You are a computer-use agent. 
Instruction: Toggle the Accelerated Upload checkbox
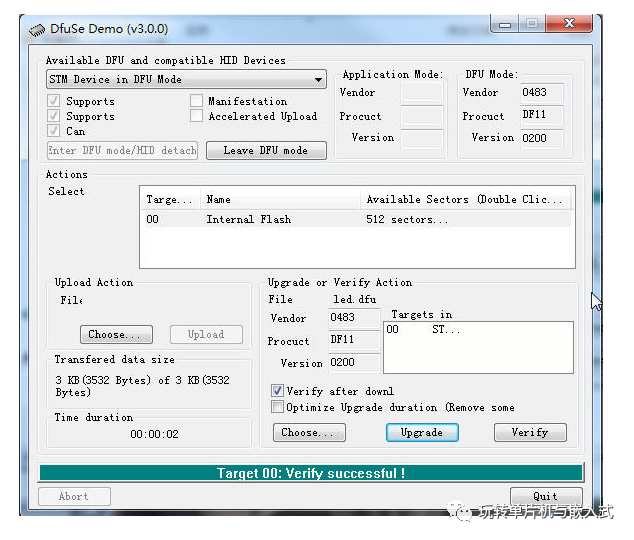(197, 116)
